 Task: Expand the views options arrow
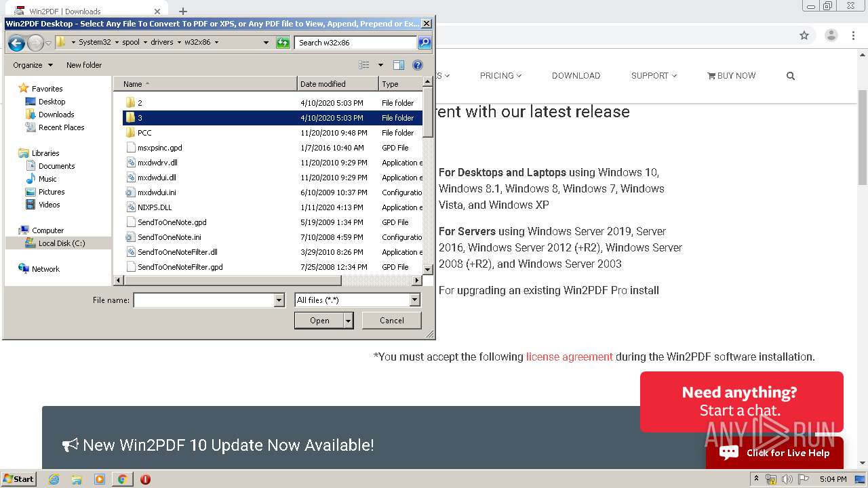[x=380, y=65]
